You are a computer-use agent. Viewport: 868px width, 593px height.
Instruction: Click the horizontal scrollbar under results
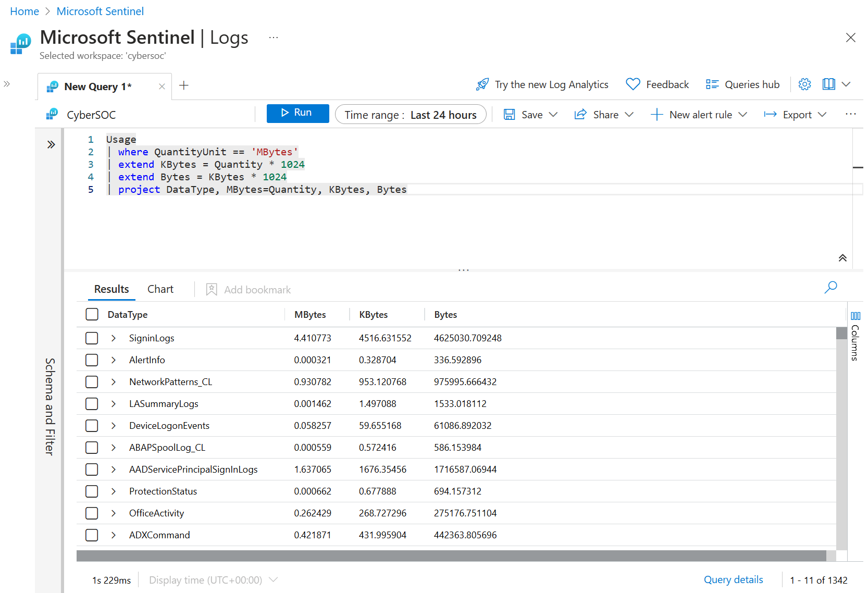click(451, 556)
